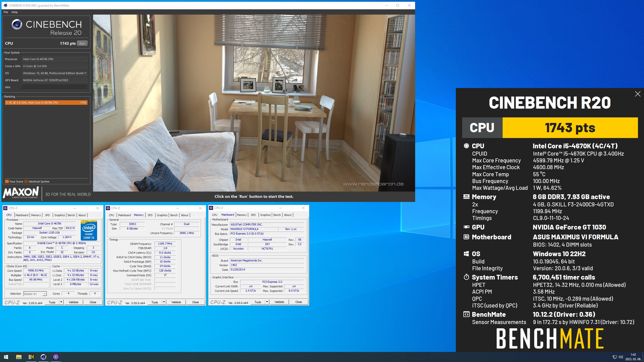644x362 pixels.
Task: Click the volume speaker tray icon
Action: 621,357
